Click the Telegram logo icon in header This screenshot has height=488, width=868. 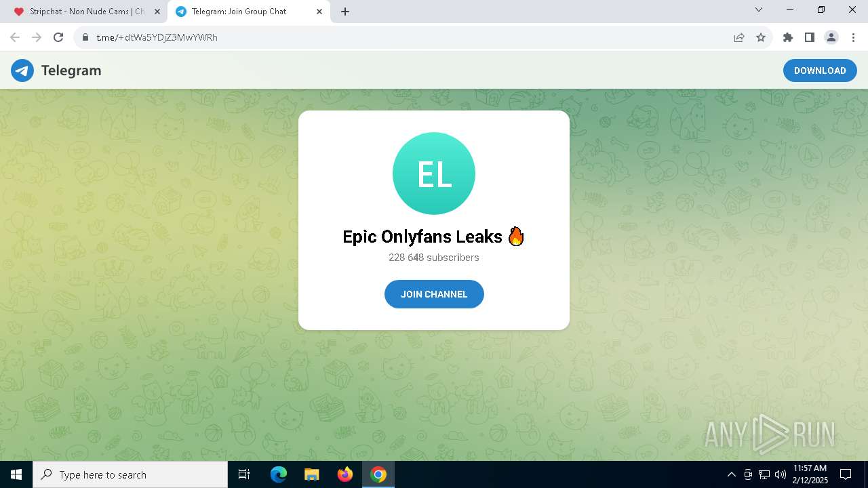click(22, 70)
